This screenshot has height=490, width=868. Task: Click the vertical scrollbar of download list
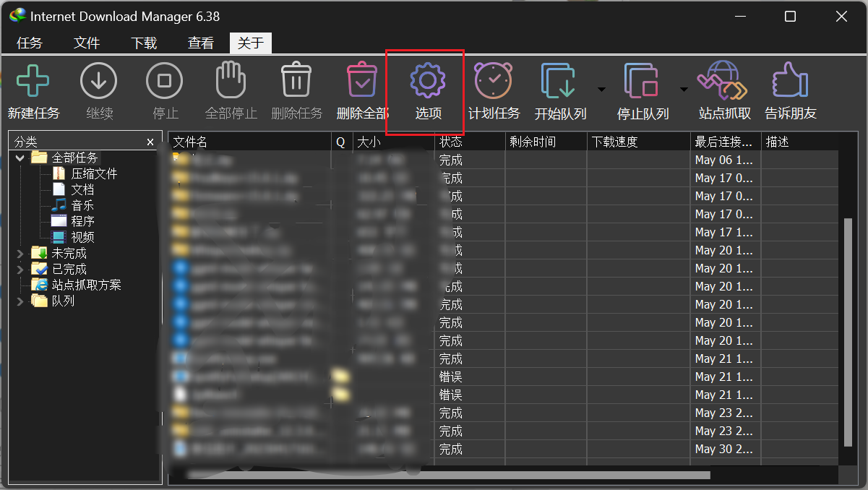(848, 332)
